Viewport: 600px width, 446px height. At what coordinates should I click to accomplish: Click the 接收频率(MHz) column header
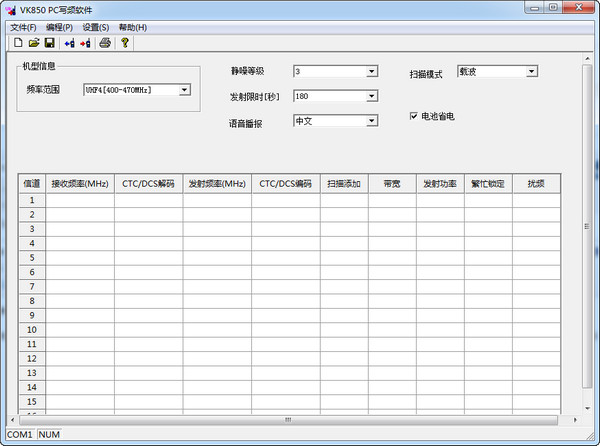80,184
